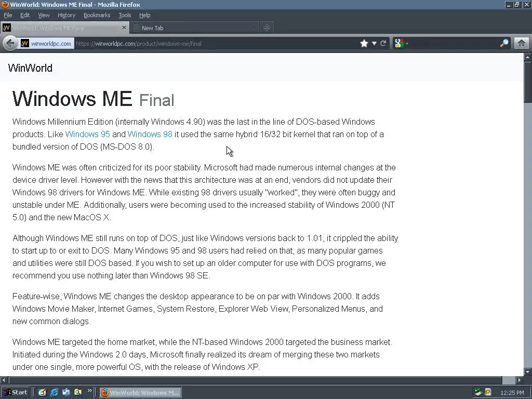
Task: Go back with the Back arrow button
Action: pyautogui.click(x=10, y=44)
